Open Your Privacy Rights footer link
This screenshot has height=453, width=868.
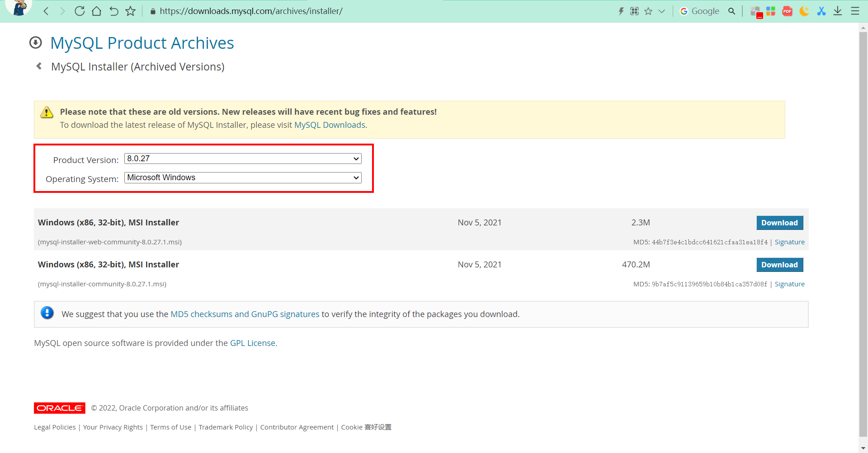113,427
